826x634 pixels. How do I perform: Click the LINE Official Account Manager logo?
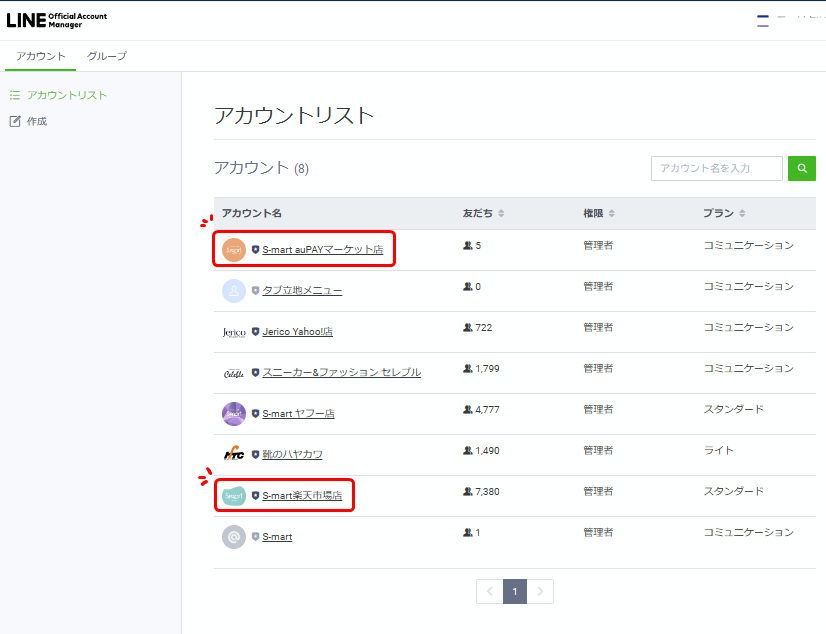tap(57, 20)
